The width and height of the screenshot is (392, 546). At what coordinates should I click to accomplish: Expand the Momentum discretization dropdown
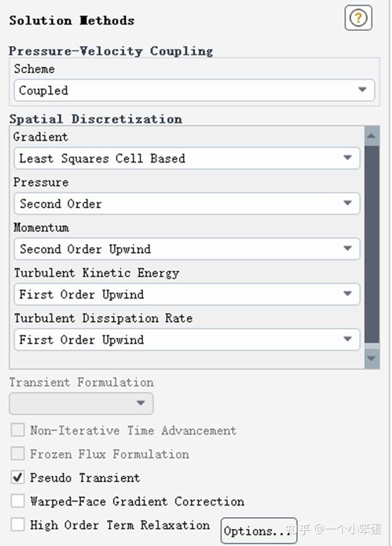pos(348,249)
